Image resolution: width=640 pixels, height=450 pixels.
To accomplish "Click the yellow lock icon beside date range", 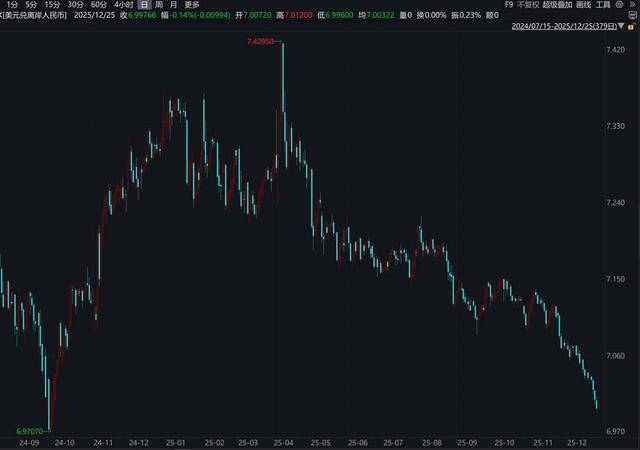I will point(632,26).
